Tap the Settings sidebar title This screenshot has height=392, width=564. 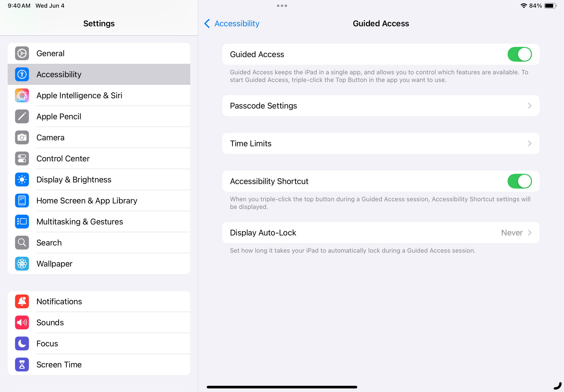pyautogui.click(x=99, y=24)
